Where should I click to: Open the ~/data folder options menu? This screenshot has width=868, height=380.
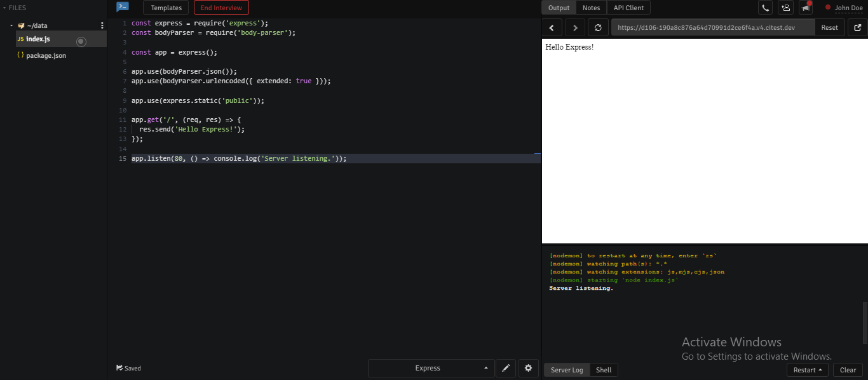(102, 25)
